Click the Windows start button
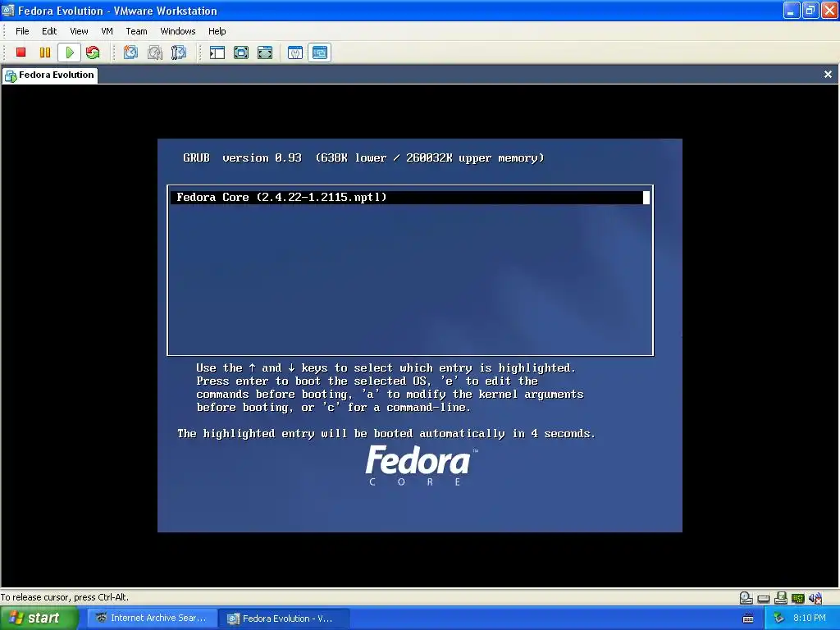The height and width of the screenshot is (630, 840). [x=39, y=619]
